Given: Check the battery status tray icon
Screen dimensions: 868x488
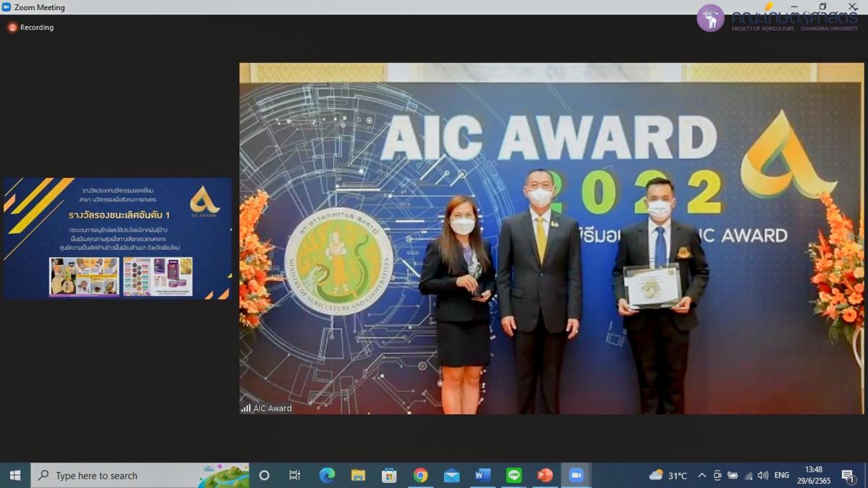Looking at the screenshot, I should tap(733, 476).
